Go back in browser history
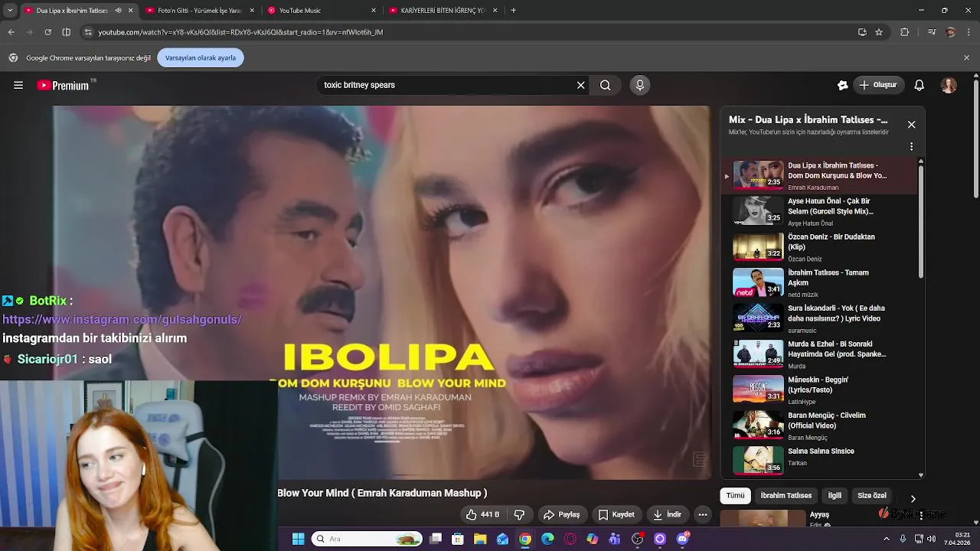 click(11, 32)
